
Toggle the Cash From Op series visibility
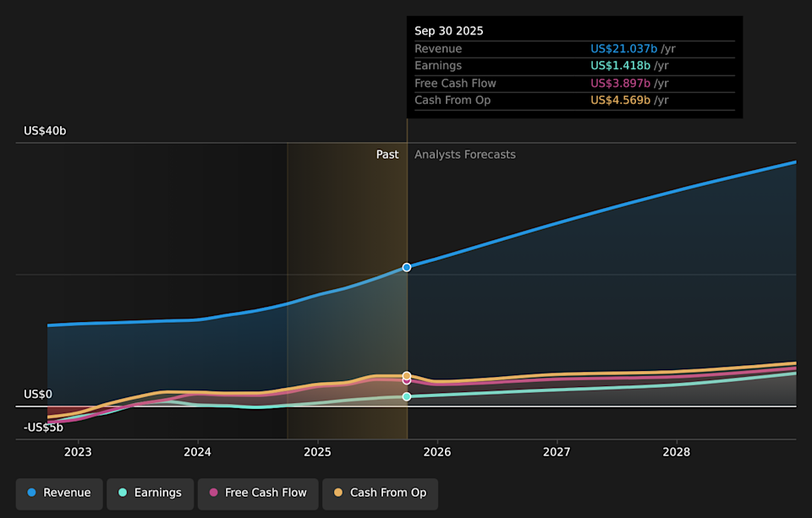380,493
